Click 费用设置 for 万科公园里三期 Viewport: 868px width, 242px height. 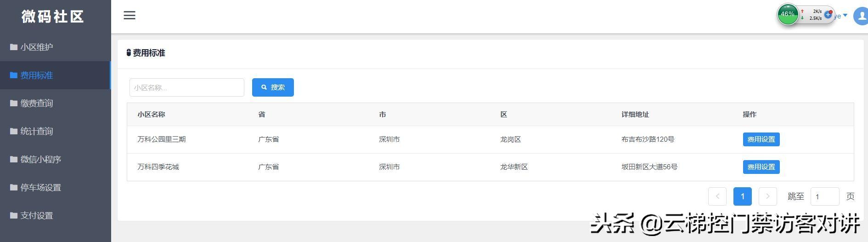click(x=761, y=139)
